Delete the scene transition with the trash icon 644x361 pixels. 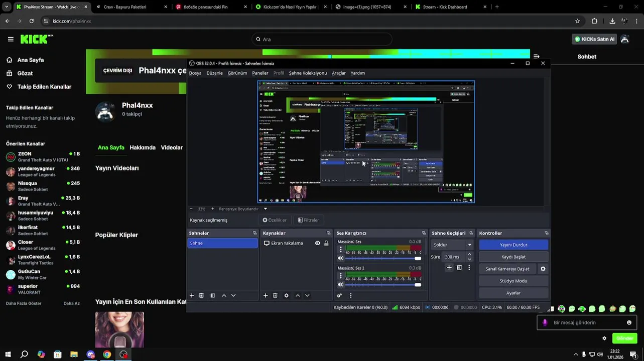point(459,268)
